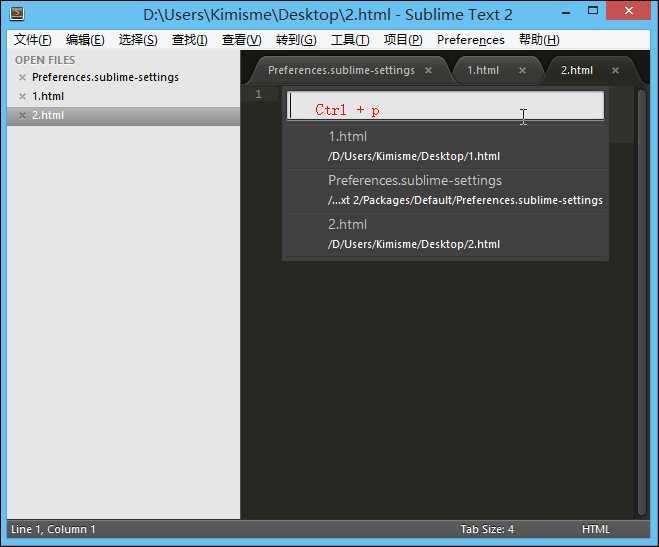
Task: Open the 项目(P) menu
Action: coord(403,40)
